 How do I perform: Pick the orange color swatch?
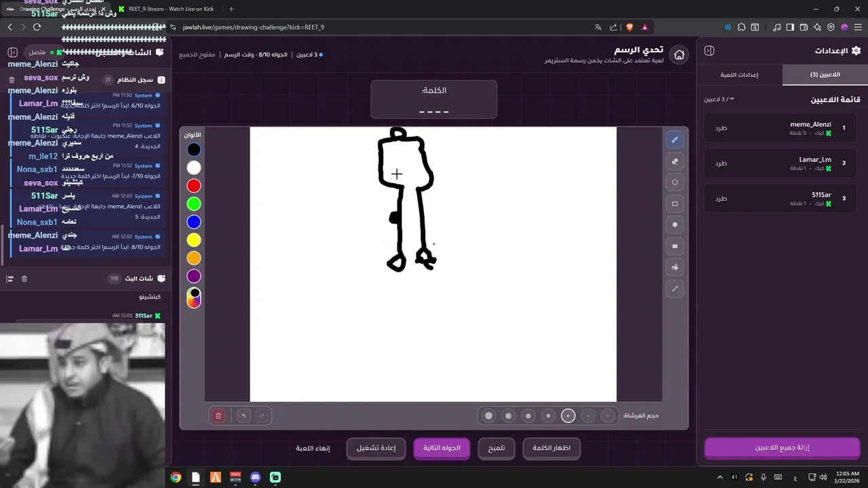coord(194,258)
